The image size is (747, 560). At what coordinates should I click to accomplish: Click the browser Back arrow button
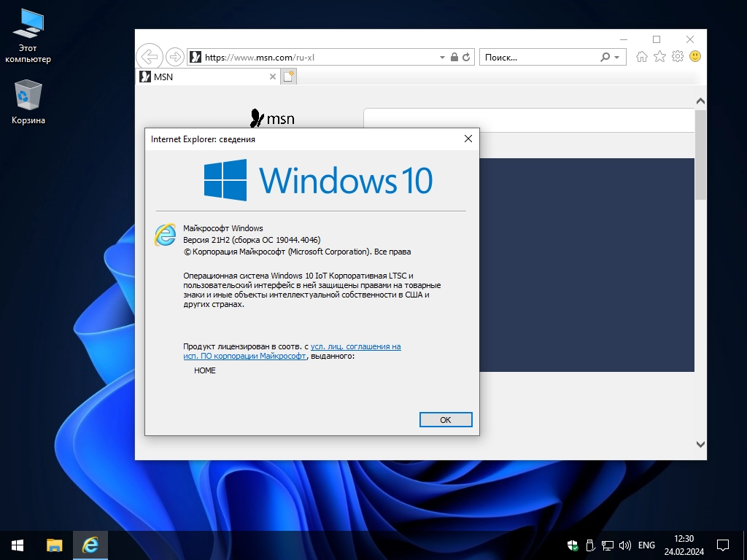click(149, 57)
